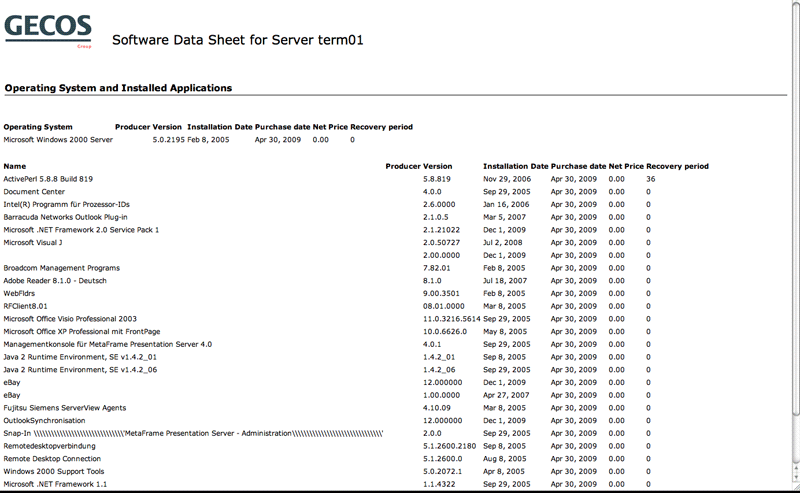Select 'Microsoft Windows 2000 Server' text
800x493 pixels.
[58, 140]
